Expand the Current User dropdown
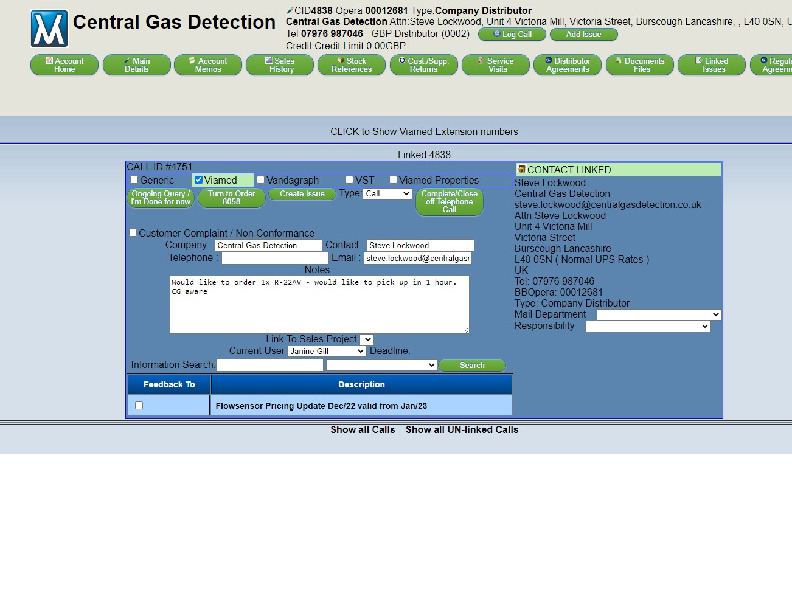The image size is (792, 612). coord(326,351)
